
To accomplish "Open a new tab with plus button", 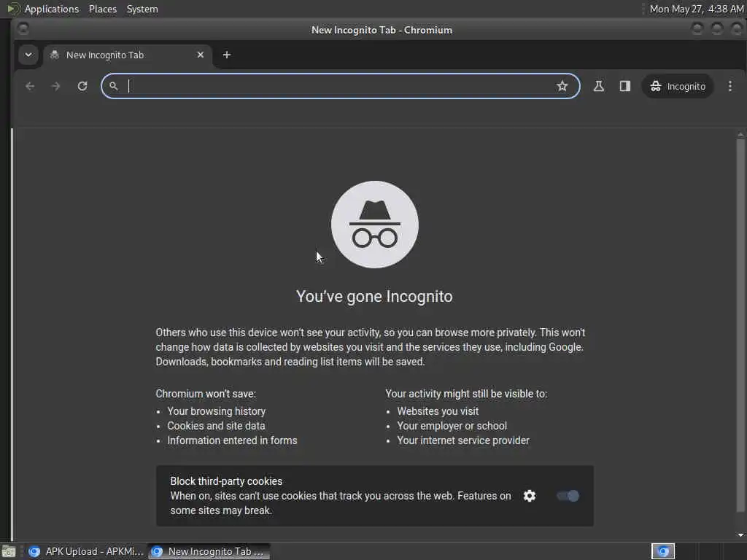I will (x=227, y=55).
